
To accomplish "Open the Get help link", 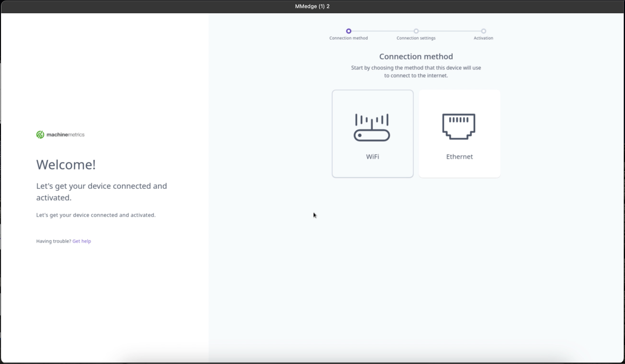I will [x=82, y=241].
